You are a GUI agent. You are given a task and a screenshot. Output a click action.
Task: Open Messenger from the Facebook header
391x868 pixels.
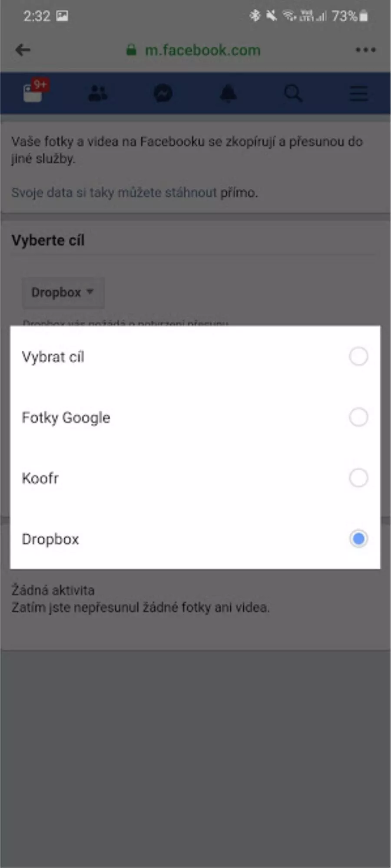[x=163, y=93]
